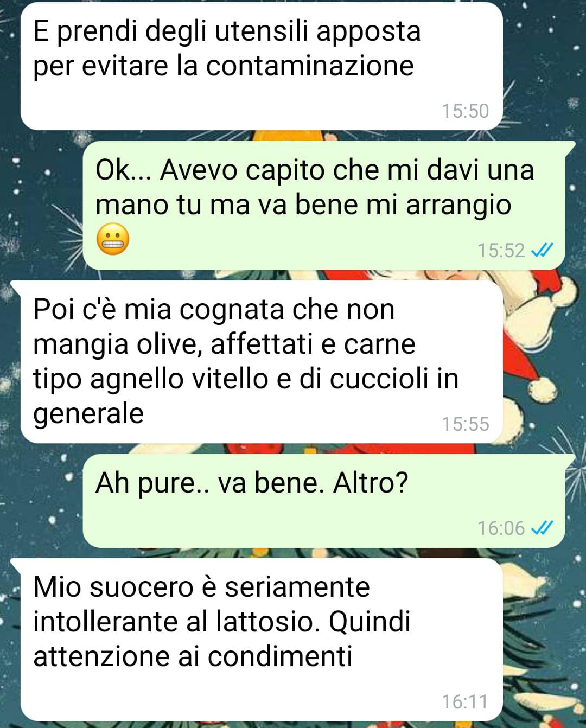Select the message about 'mia cognata che non mangia olive'
586x728 pixels.
(x=262, y=362)
